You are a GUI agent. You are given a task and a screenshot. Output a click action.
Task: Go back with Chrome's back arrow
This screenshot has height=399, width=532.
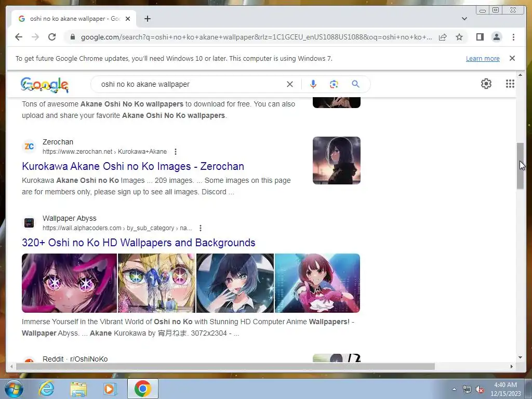click(19, 37)
